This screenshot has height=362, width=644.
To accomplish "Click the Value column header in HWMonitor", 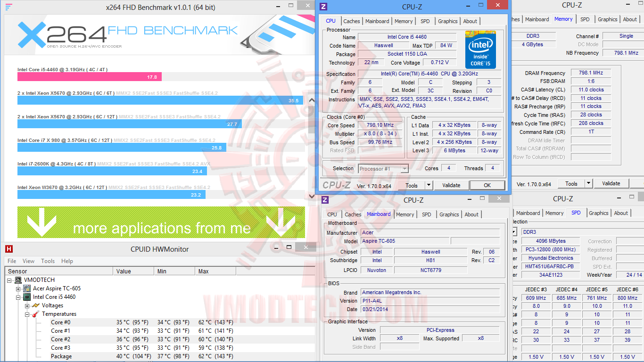I will 133,271.
